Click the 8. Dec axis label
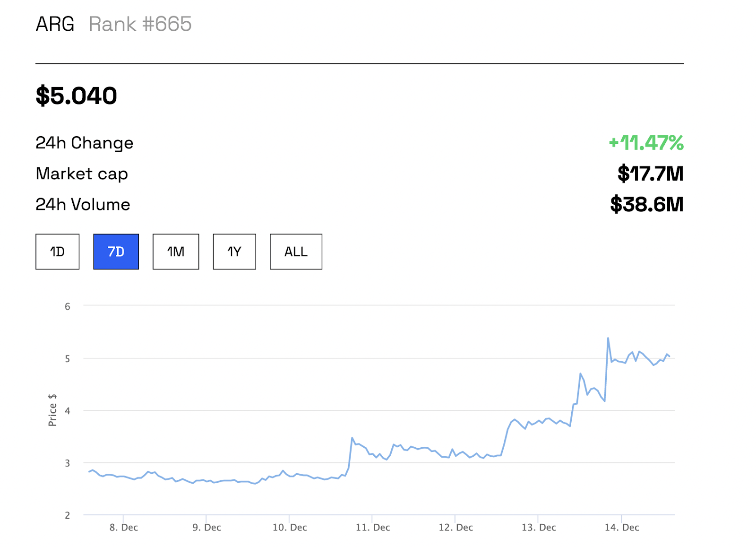The height and width of the screenshot is (547, 756). 124,527
